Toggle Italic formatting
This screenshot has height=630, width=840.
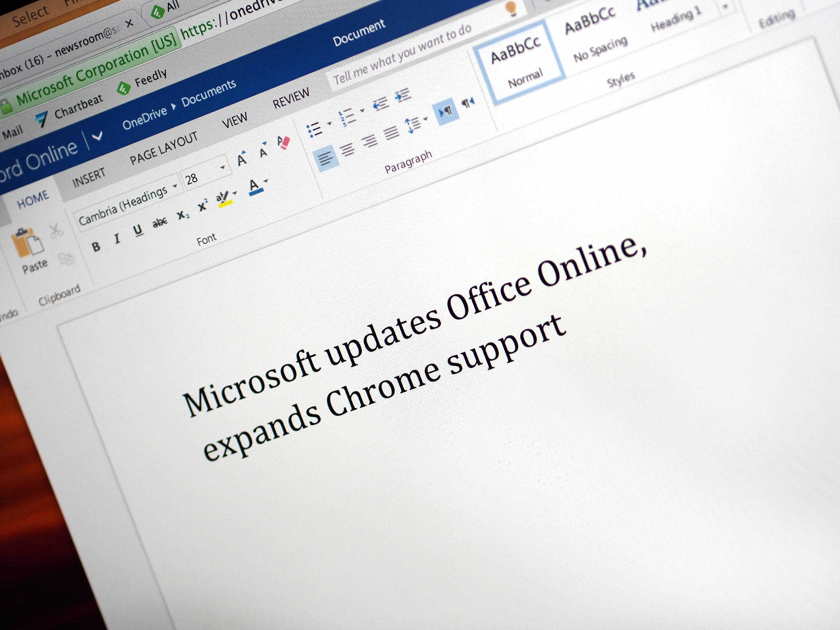(x=117, y=238)
